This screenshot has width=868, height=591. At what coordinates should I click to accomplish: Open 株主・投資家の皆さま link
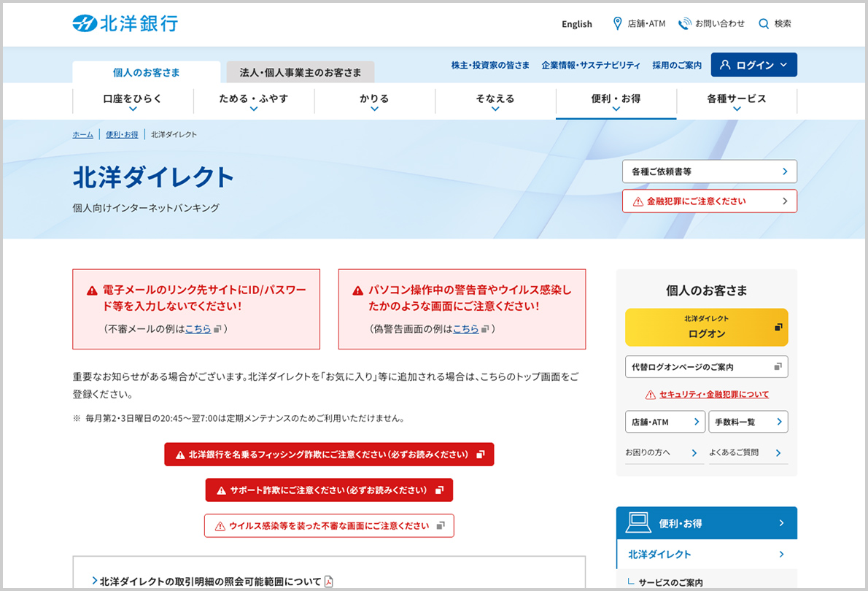pyautogui.click(x=490, y=66)
